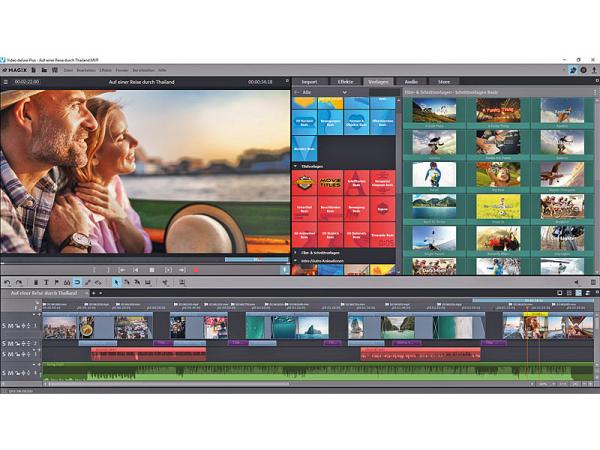
Task: Mute audio track 4 with M button
Action: (x=11, y=373)
